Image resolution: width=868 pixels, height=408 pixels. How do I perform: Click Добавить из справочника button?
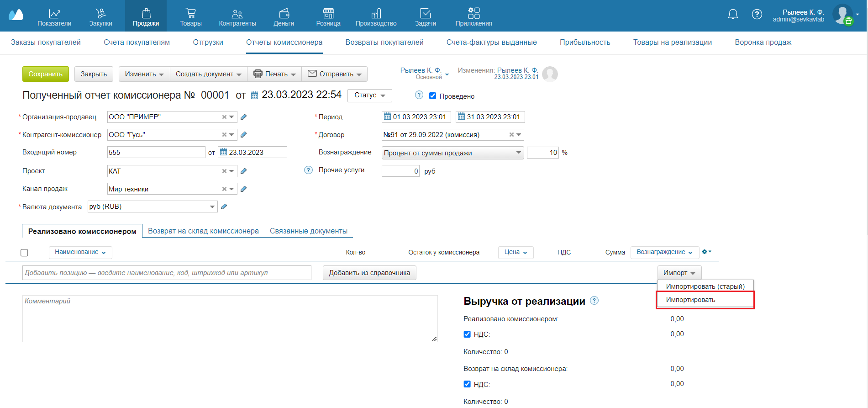click(369, 273)
